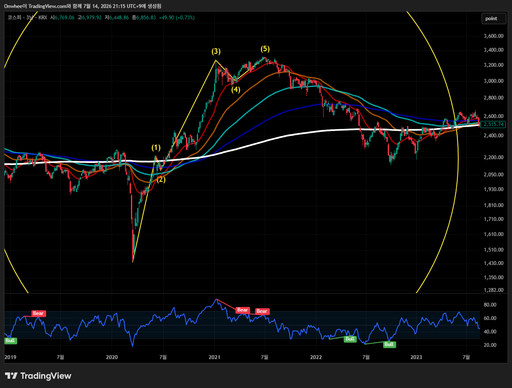This screenshot has height=388, width=512.
Task: Click the 60.00 RSI axis label
Action: click(490, 318)
